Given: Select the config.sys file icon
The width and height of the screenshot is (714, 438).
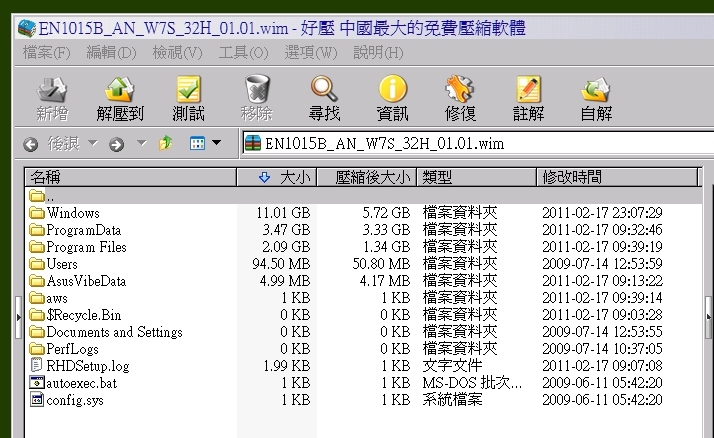Looking at the screenshot, I should click(37, 399).
